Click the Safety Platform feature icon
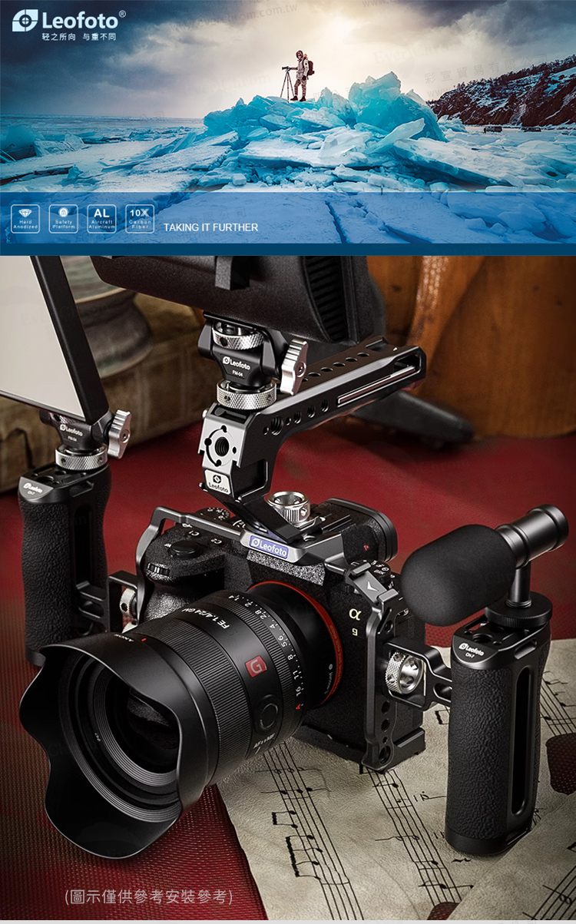The height and width of the screenshot is (924, 576). pos(64,218)
